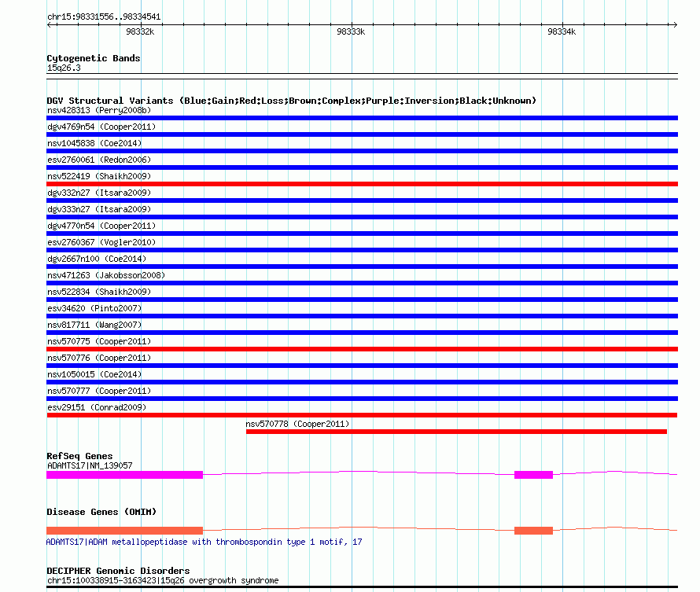Click the 15q26 overgrowth syndrome DECIPHER entry
Screen dimensions: 700x592
(x=162, y=581)
